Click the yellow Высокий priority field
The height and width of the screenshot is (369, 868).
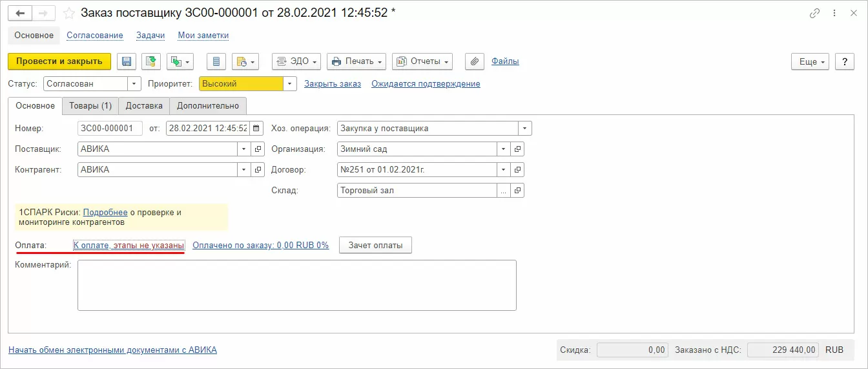pos(241,83)
